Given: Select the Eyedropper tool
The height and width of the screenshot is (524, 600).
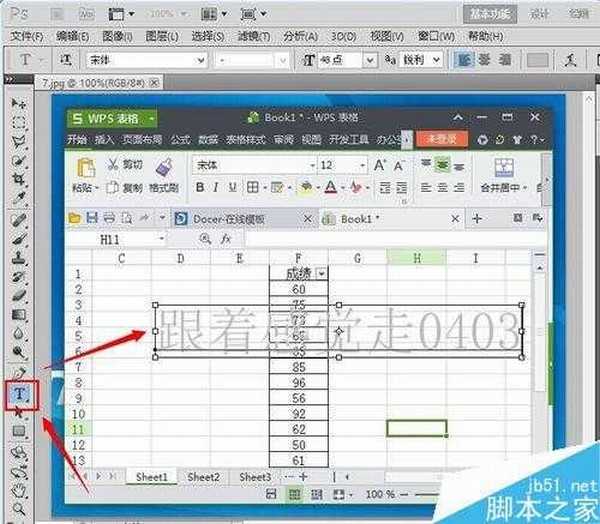Looking at the screenshot, I should tap(19, 198).
